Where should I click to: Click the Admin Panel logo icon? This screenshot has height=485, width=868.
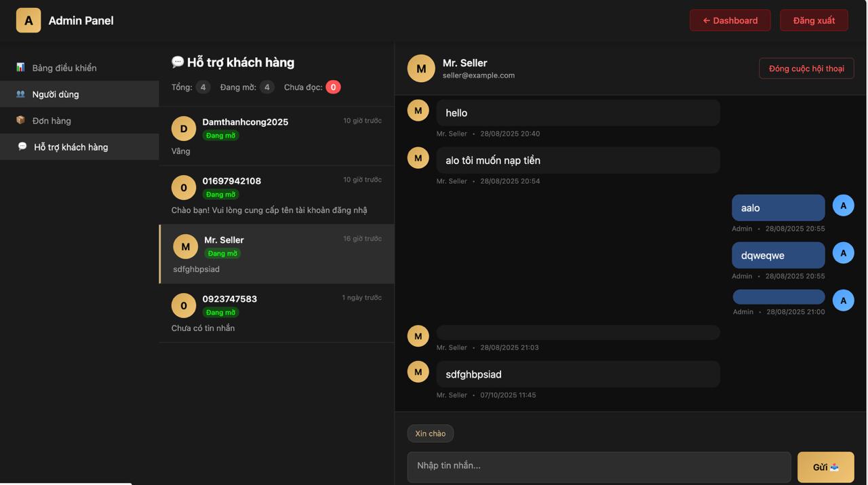coord(28,20)
